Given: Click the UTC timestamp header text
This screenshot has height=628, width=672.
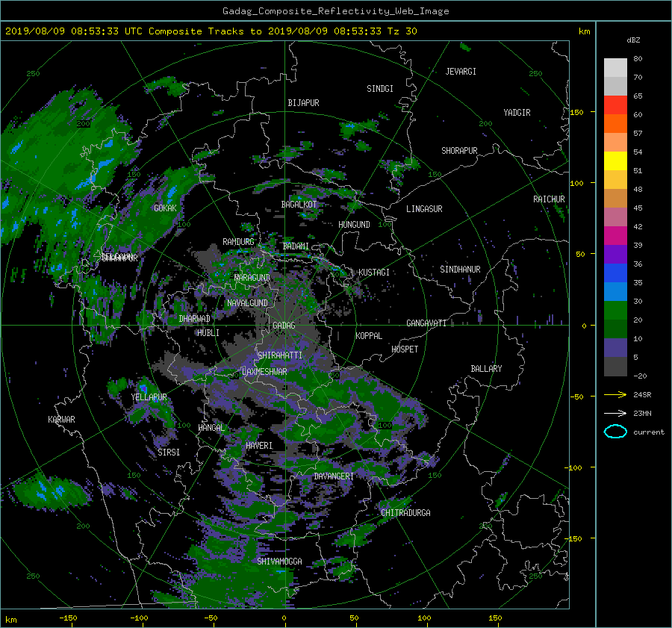Looking at the screenshot, I should pos(211,31).
